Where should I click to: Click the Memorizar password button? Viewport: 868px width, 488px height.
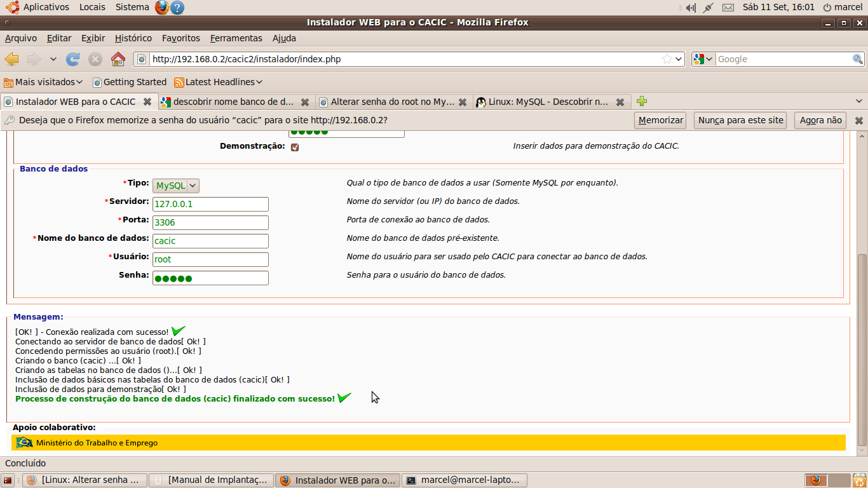tap(661, 120)
